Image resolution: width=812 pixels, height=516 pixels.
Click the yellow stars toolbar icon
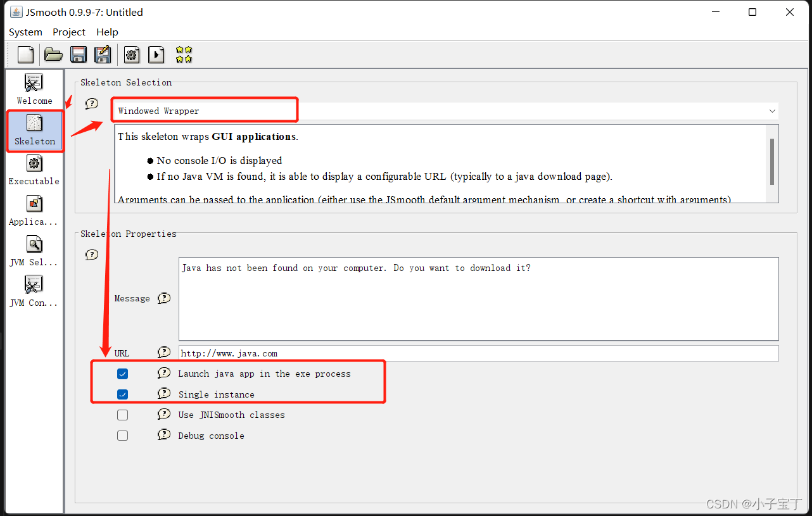(184, 54)
